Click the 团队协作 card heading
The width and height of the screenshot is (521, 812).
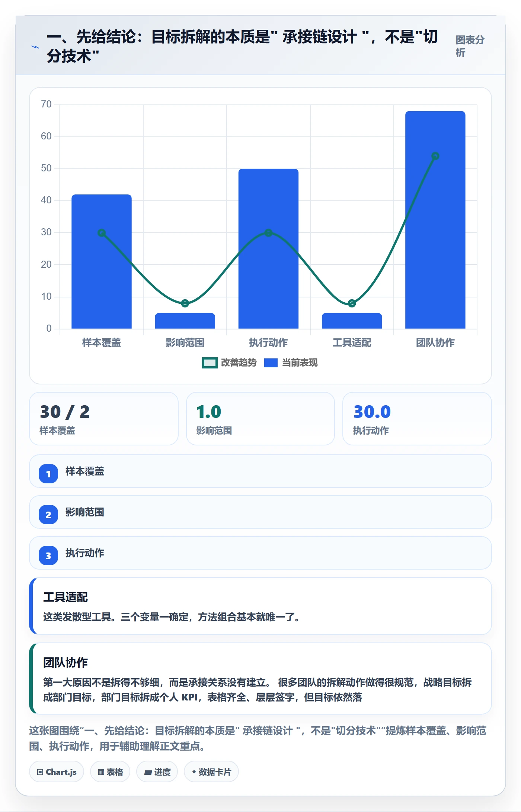tap(65, 663)
